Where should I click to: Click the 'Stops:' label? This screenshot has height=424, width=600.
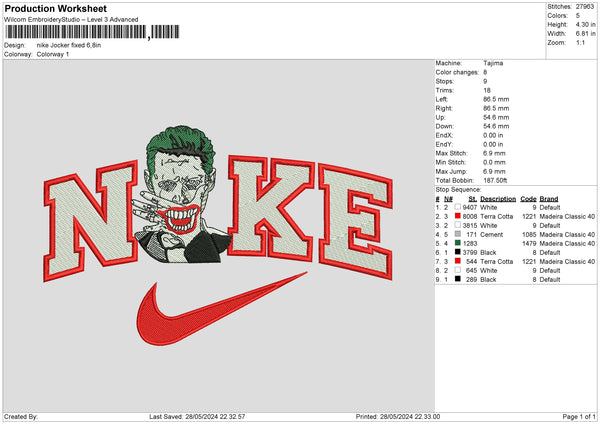click(445, 81)
